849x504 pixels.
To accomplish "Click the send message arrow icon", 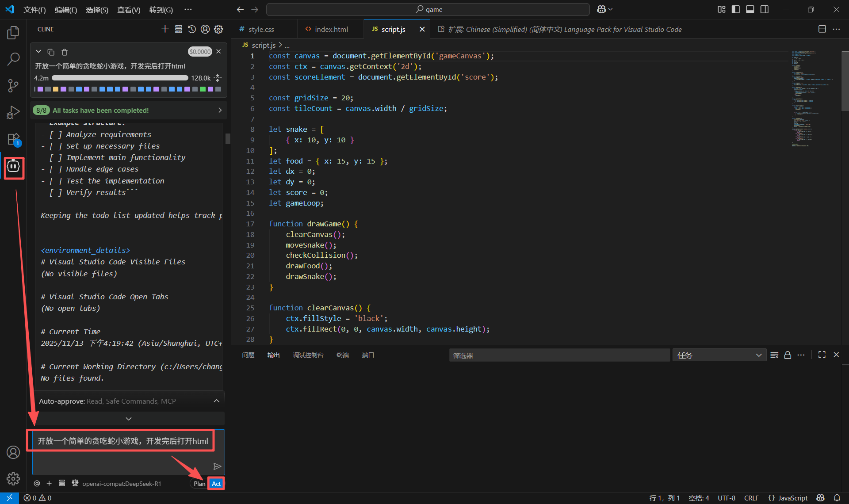I will click(217, 466).
